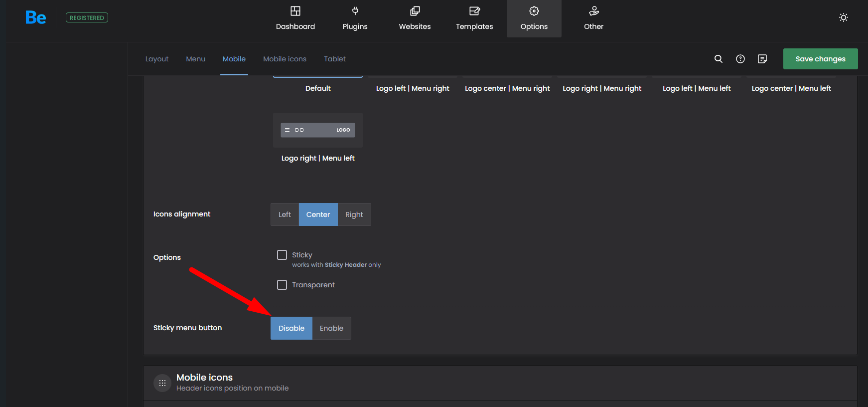Set Sticky menu button to Disable
868x407 pixels.
(x=291, y=328)
